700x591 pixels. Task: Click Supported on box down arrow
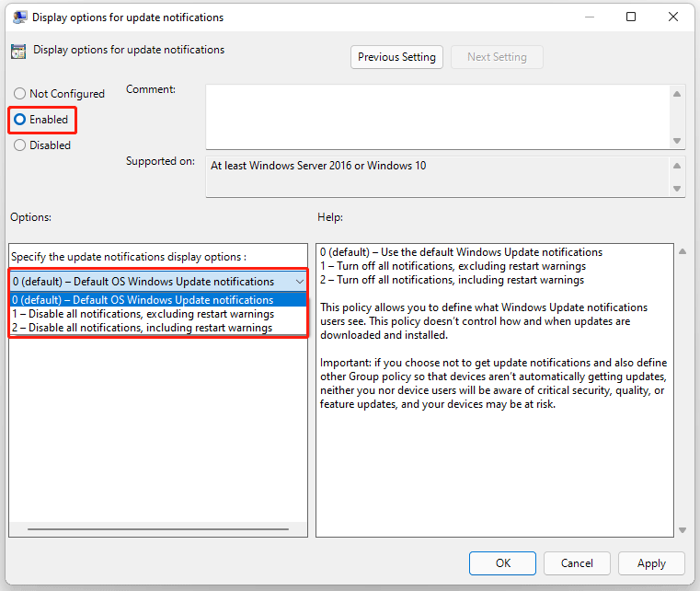(x=677, y=189)
